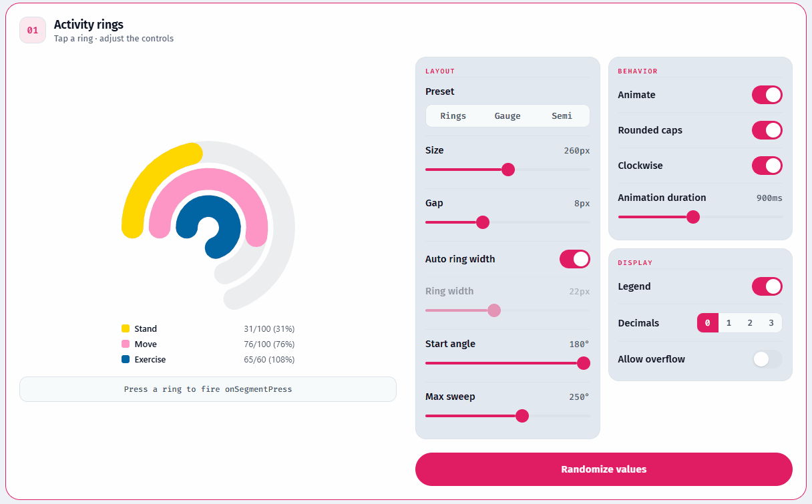Set Decimals to 2

tap(750, 323)
